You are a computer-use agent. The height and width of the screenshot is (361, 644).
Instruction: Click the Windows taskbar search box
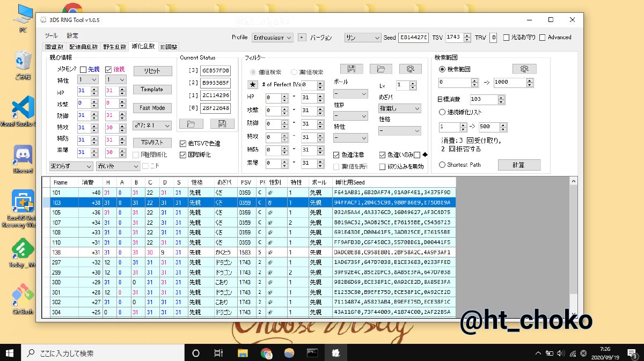103,353
